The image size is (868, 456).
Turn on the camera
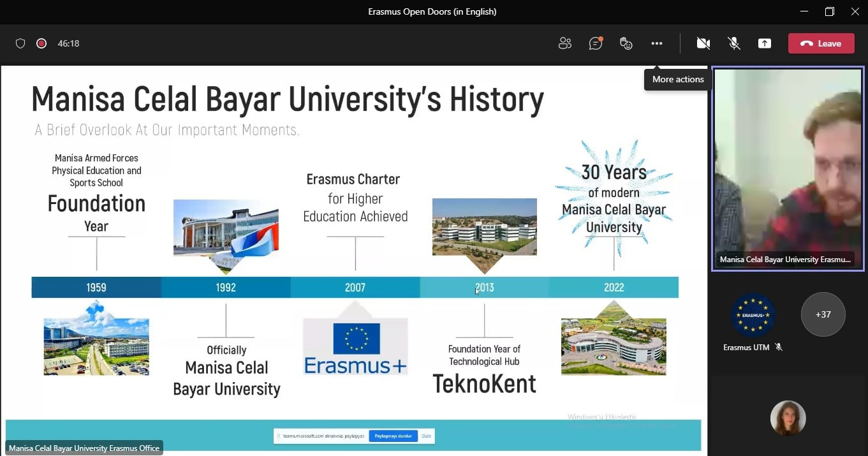(x=703, y=43)
